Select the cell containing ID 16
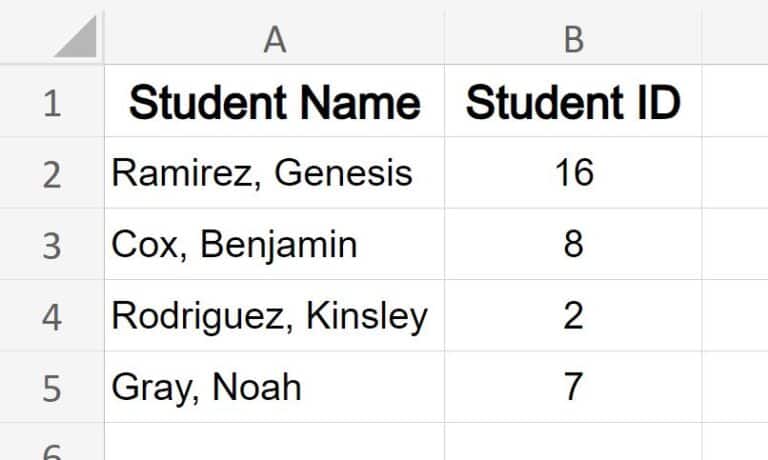768x460 pixels. 574,173
